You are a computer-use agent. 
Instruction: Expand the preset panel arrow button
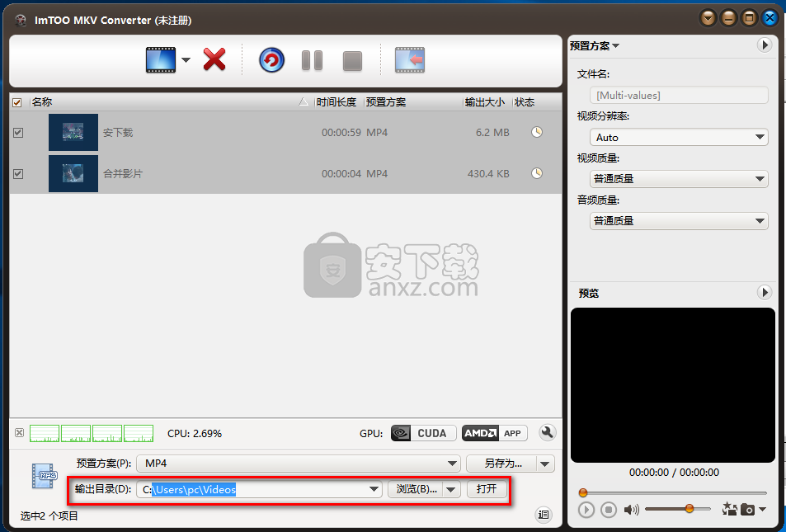coord(765,45)
